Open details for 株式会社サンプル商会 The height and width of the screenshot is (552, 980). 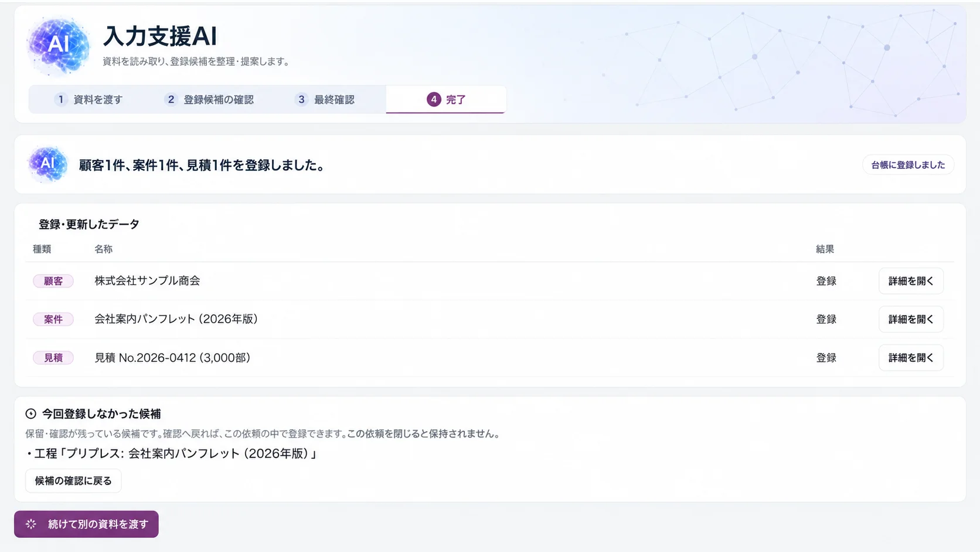click(x=911, y=281)
